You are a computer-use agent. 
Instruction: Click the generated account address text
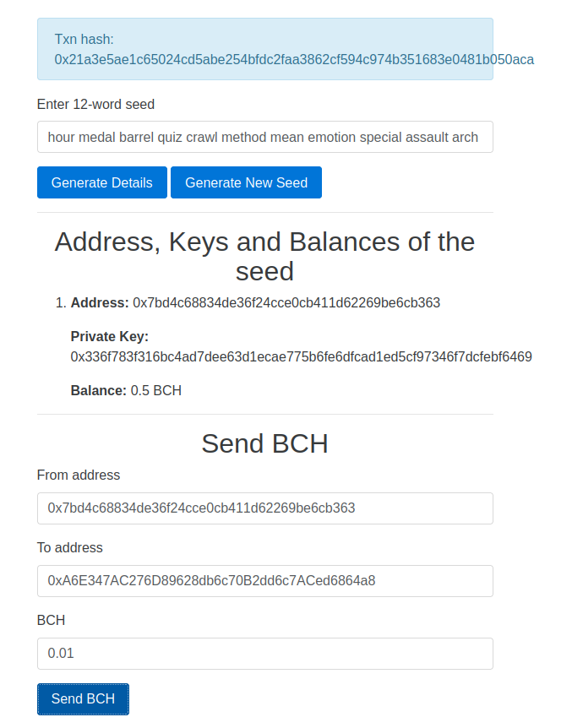[x=286, y=302]
